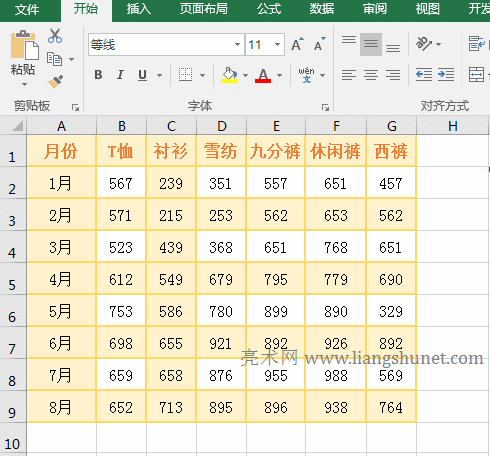Switch to the 开始 tab
This screenshot has height=456, width=490.
(x=86, y=10)
